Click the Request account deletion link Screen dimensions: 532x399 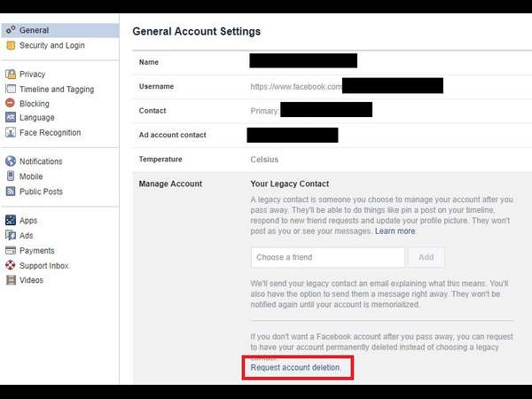(295, 367)
